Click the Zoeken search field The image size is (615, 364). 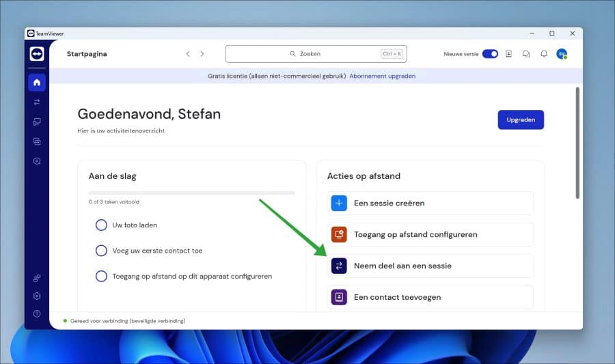(x=316, y=54)
